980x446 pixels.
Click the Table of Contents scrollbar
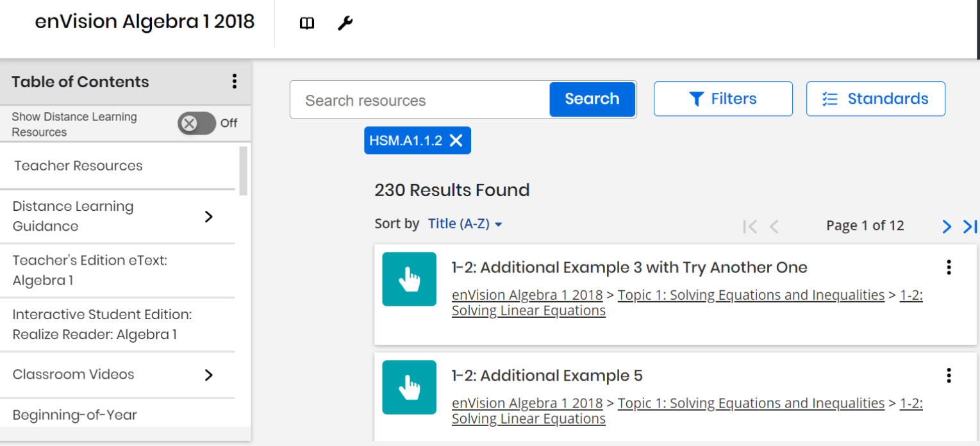243,171
